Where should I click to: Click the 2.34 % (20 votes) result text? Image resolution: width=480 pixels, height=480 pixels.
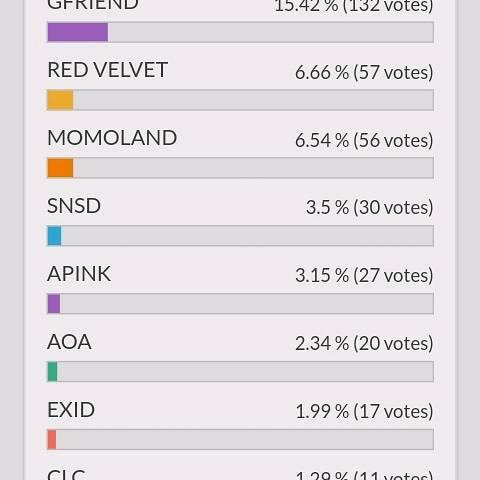click(x=364, y=343)
